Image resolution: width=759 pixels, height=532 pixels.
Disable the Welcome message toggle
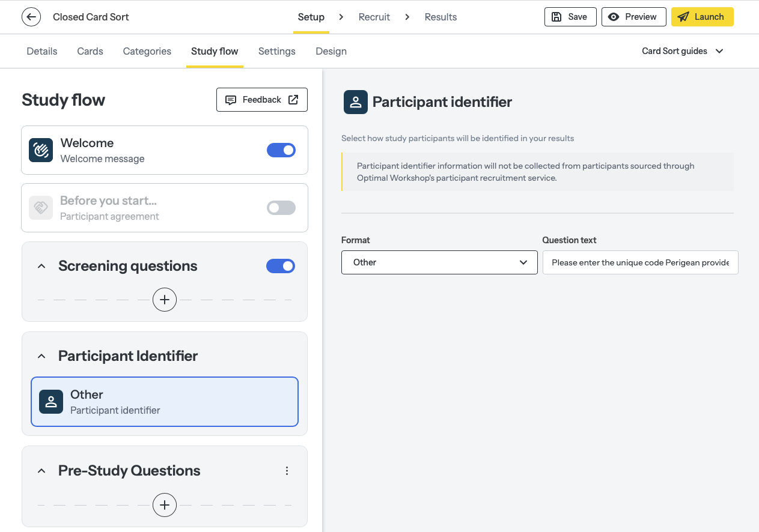click(281, 150)
